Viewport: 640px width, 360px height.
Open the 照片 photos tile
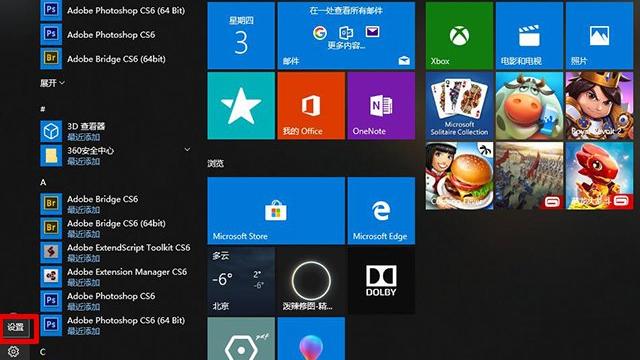[599, 36]
